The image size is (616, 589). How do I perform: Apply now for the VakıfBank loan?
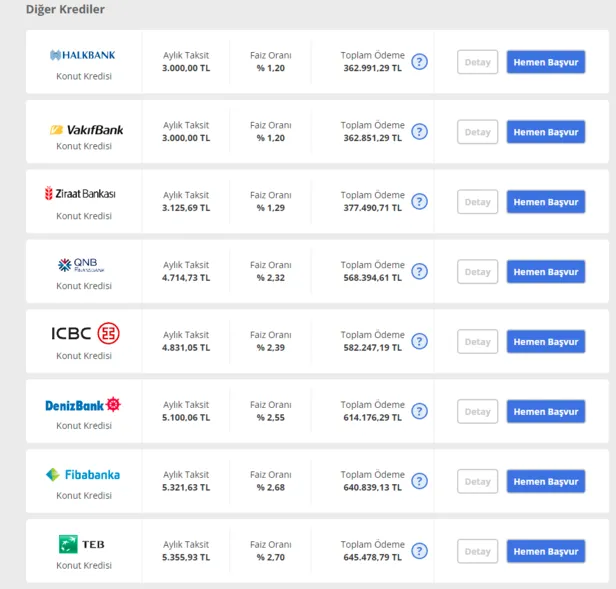click(546, 132)
